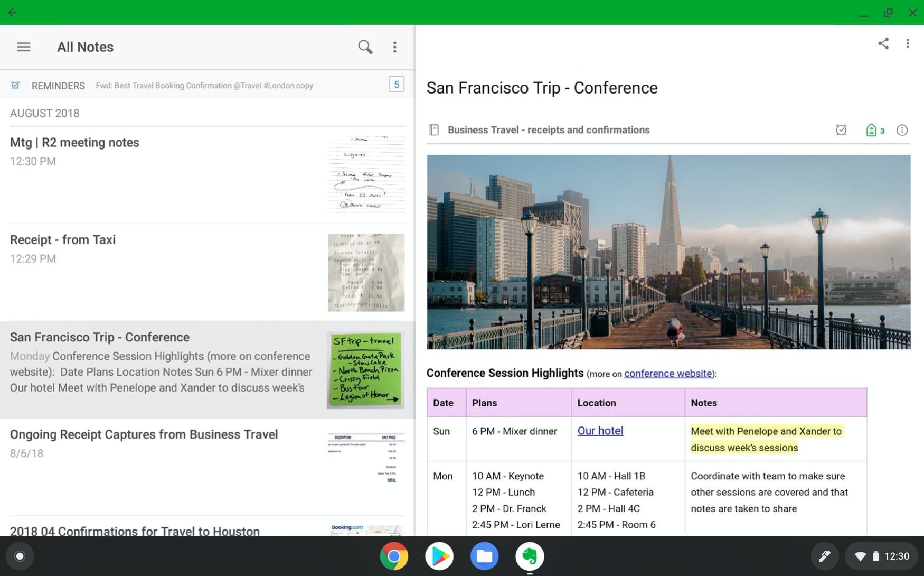Click the AUGUST 2018 section header
This screenshot has height=576, width=924.
44,113
